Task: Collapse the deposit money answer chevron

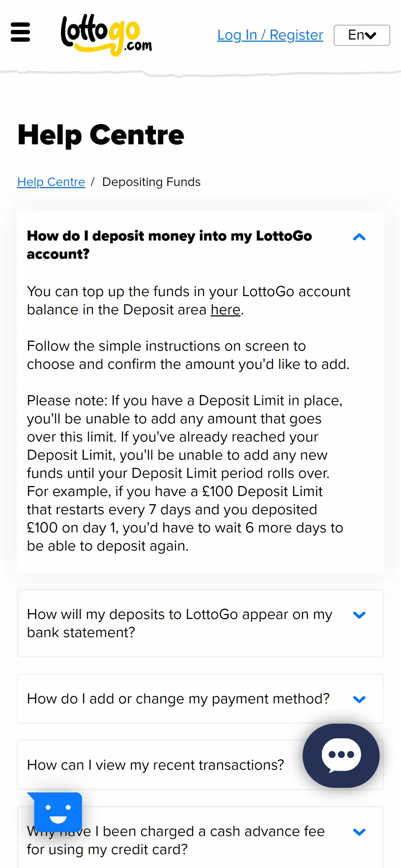Action: [x=359, y=237]
